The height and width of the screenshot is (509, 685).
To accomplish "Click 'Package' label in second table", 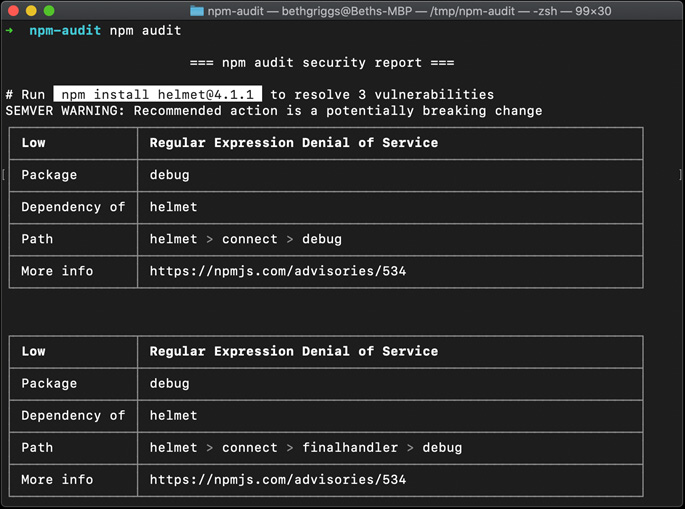I will coord(49,383).
